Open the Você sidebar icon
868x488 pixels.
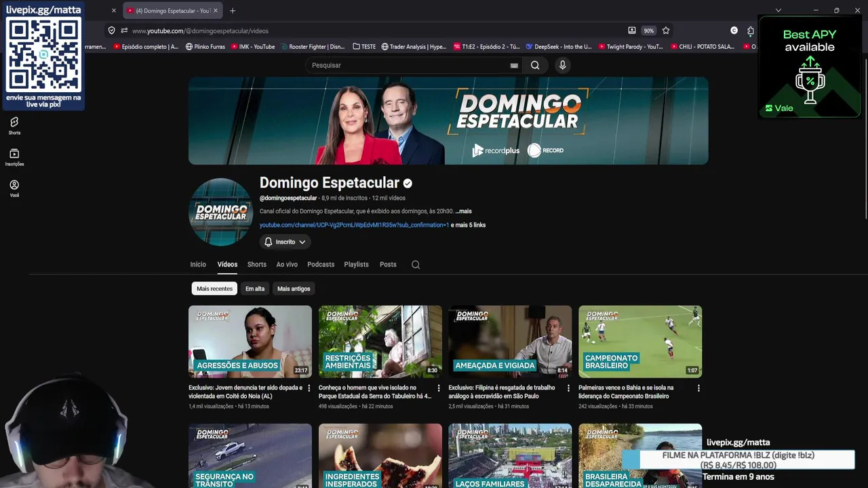point(14,188)
